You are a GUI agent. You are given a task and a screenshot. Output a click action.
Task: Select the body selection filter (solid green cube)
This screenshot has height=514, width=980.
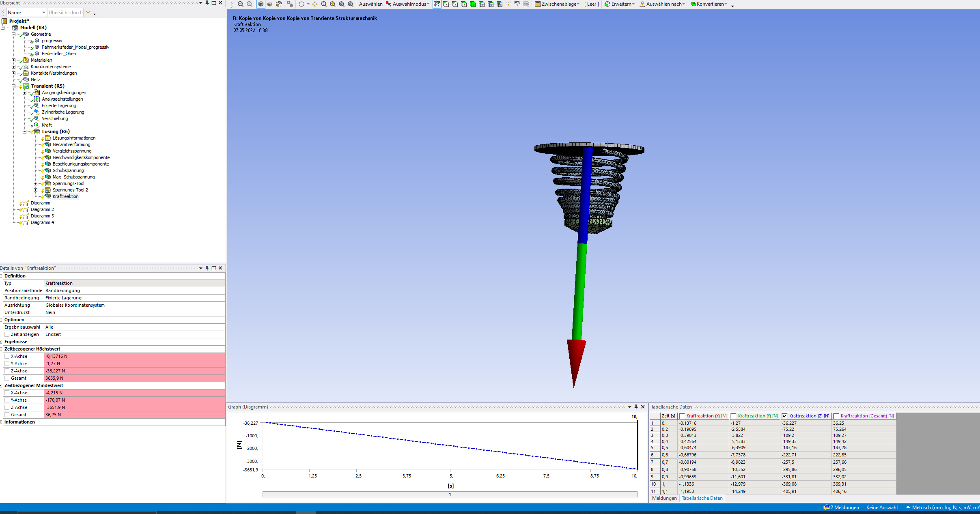473,4
